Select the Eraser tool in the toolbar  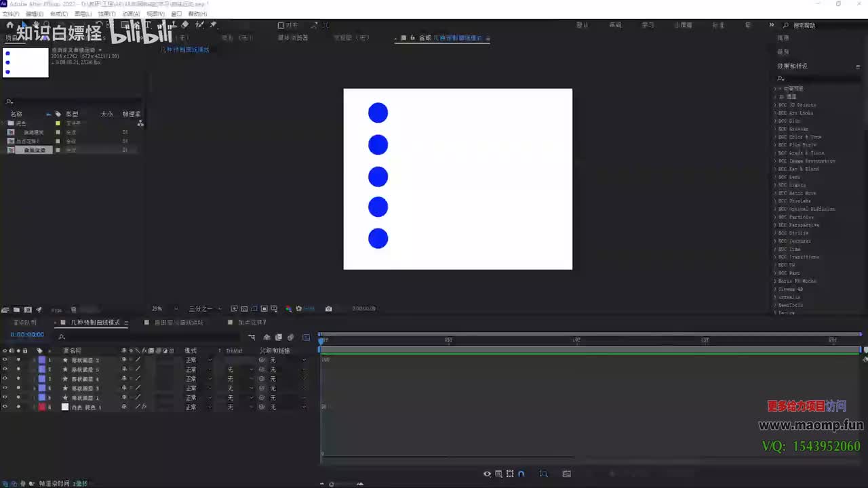pyautogui.click(x=185, y=25)
